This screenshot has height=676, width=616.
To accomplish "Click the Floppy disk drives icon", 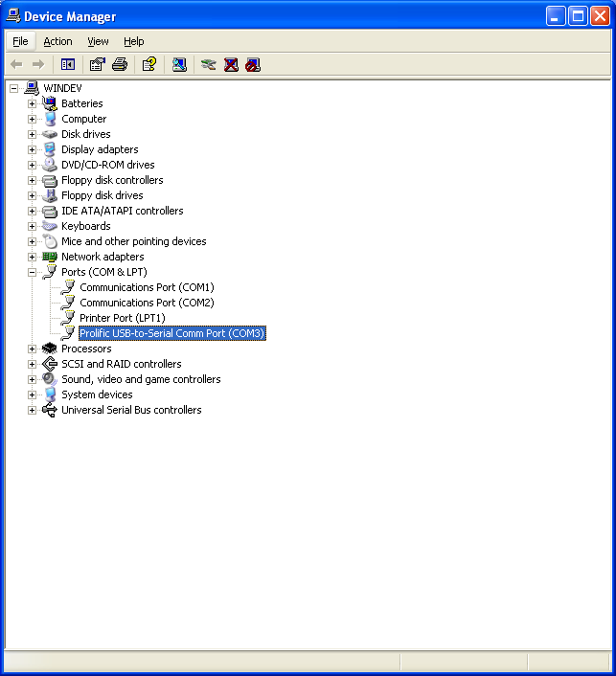I will coord(50,195).
